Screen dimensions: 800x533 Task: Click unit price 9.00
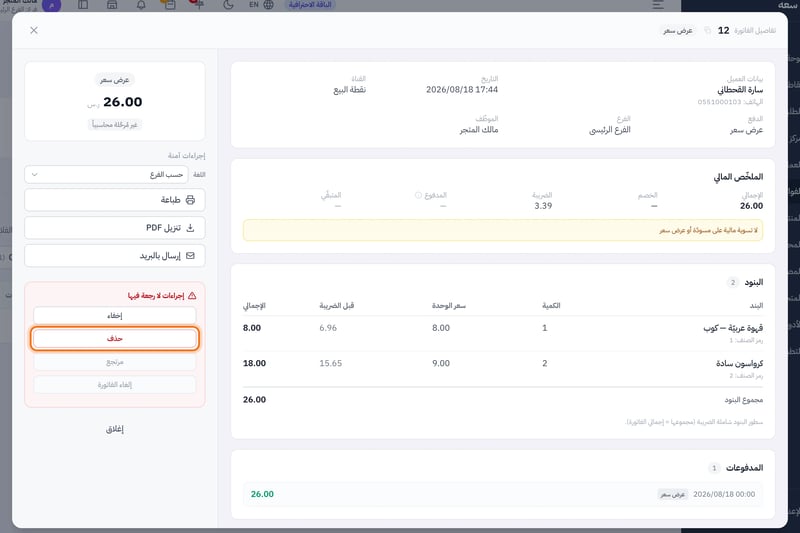[x=441, y=363]
